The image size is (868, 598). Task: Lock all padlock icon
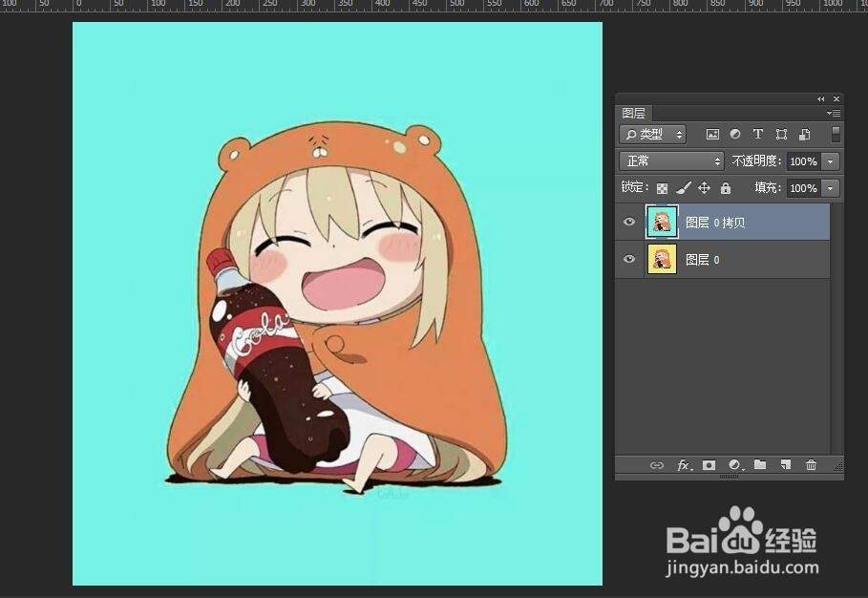coord(726,188)
